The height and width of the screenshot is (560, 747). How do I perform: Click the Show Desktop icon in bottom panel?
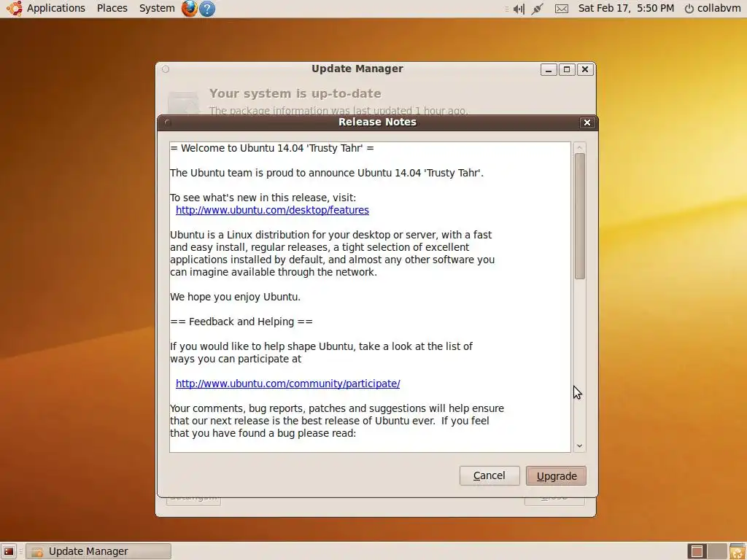coord(9,551)
